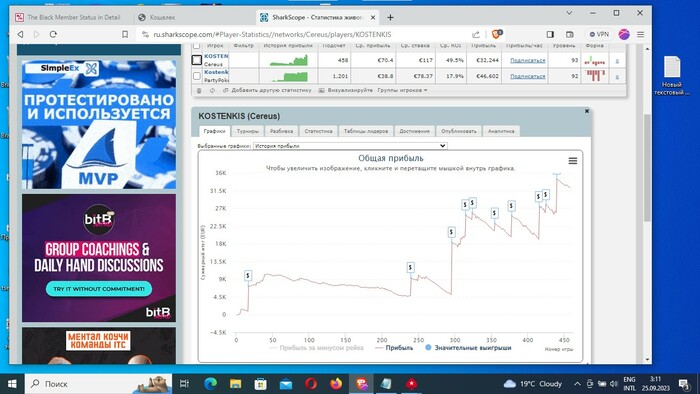This screenshot has height=394, width=700.
Task: Click Визуализируйте button
Action: [346, 90]
